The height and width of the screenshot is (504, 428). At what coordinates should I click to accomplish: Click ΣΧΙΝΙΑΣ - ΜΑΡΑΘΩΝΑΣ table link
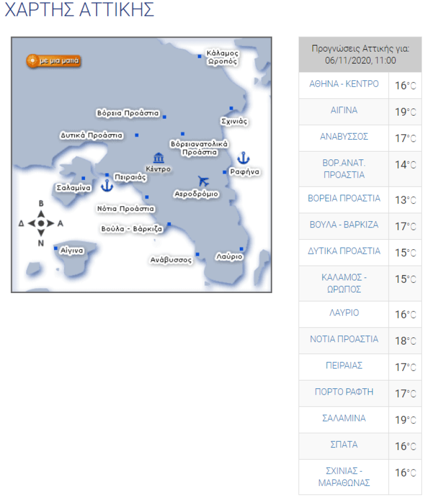(x=344, y=477)
